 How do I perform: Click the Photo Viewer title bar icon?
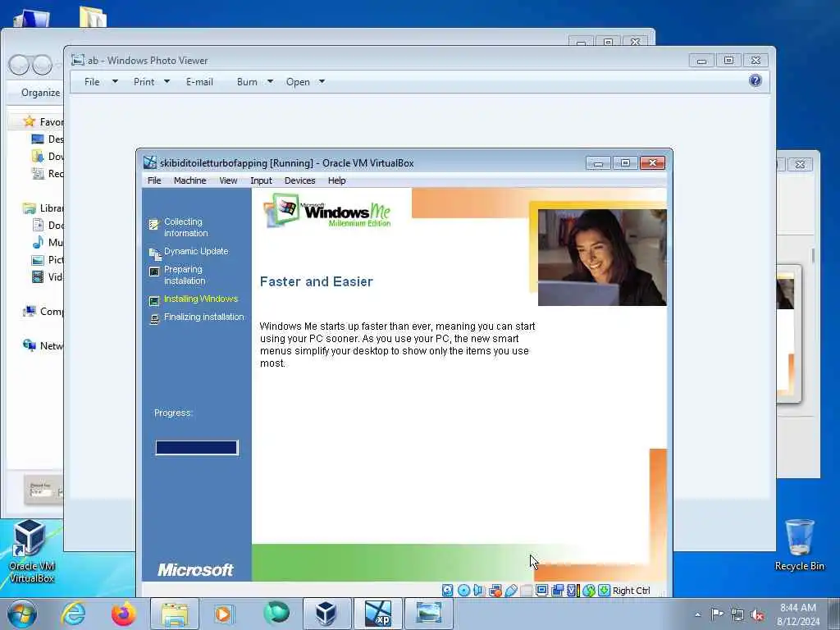[78, 60]
